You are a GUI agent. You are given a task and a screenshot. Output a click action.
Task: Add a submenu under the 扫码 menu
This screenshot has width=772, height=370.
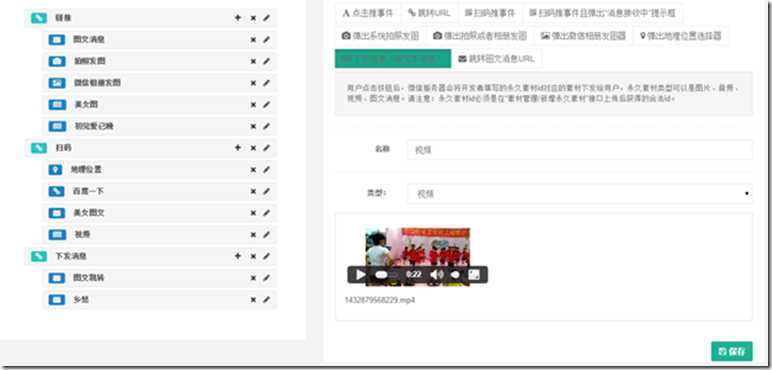coord(238,148)
